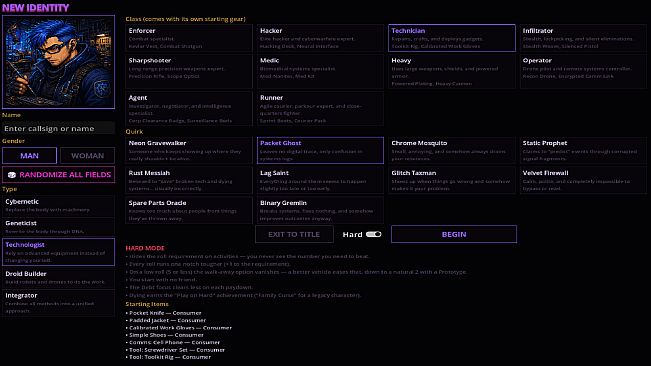This screenshot has height=366, width=651.
Task: Choose the Enforcer class card
Action: click(x=189, y=38)
